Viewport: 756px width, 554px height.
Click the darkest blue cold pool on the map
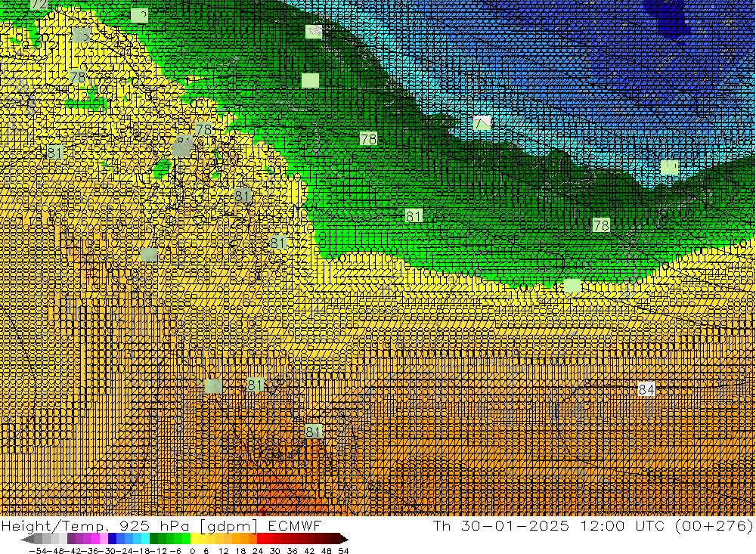pyautogui.click(x=670, y=20)
